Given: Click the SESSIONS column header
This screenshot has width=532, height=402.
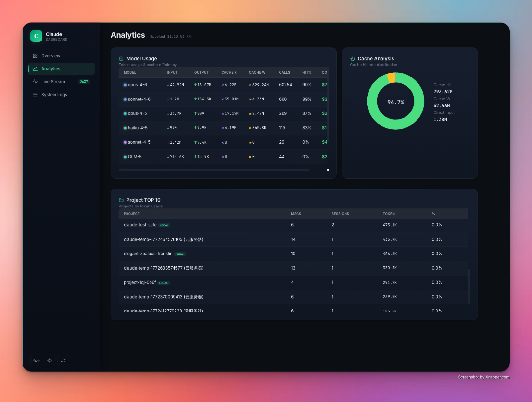Looking at the screenshot, I should tap(340, 214).
